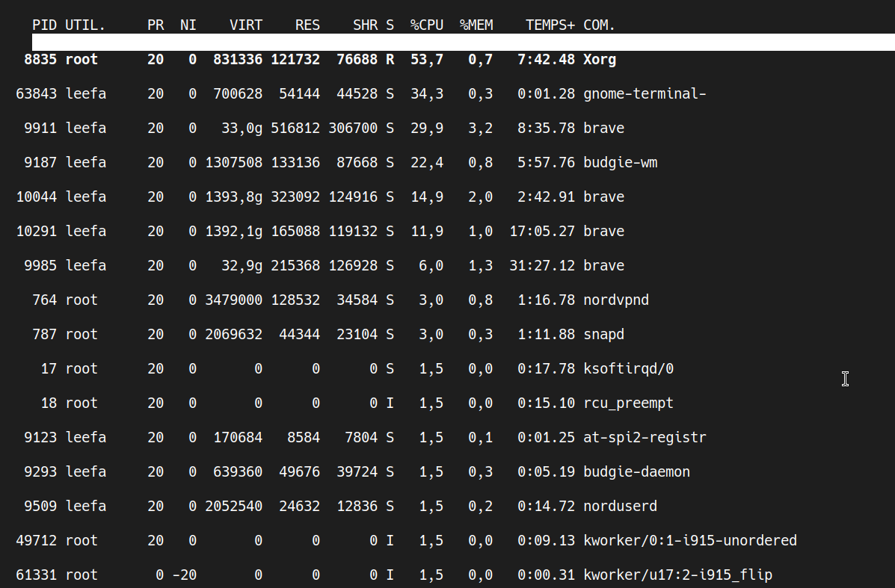Click the SHR column header
Viewport: 895px width, 588px height.
(x=366, y=25)
